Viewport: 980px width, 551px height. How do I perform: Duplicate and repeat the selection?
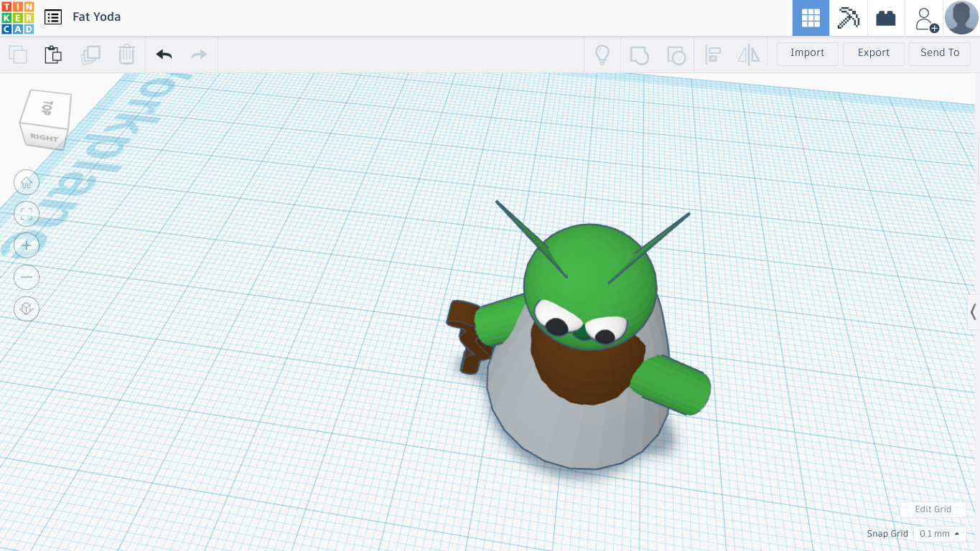click(x=90, y=55)
